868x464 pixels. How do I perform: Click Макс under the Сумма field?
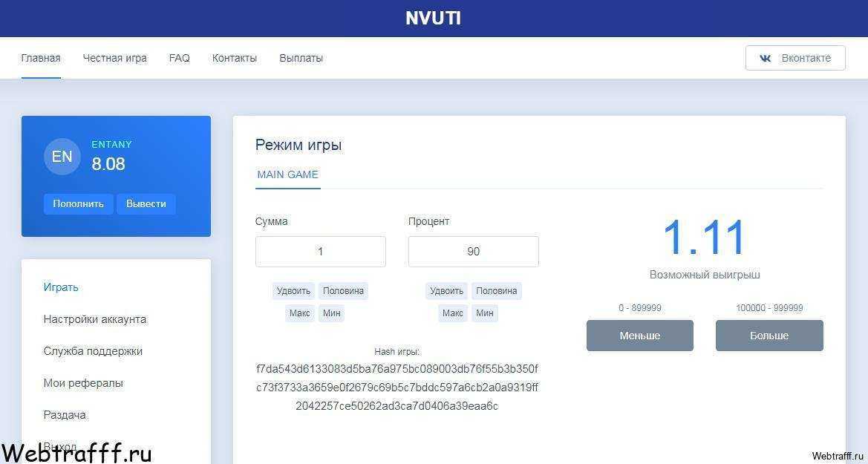[x=300, y=313]
